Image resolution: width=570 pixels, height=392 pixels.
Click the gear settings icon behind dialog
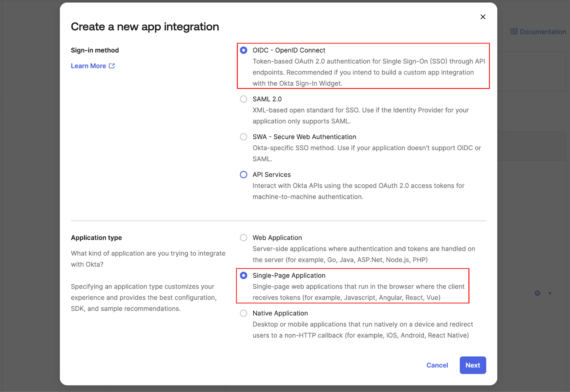pyautogui.click(x=537, y=293)
